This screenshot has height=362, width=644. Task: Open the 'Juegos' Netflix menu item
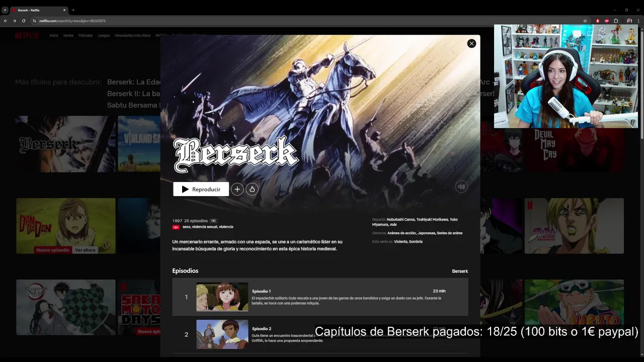tap(104, 36)
